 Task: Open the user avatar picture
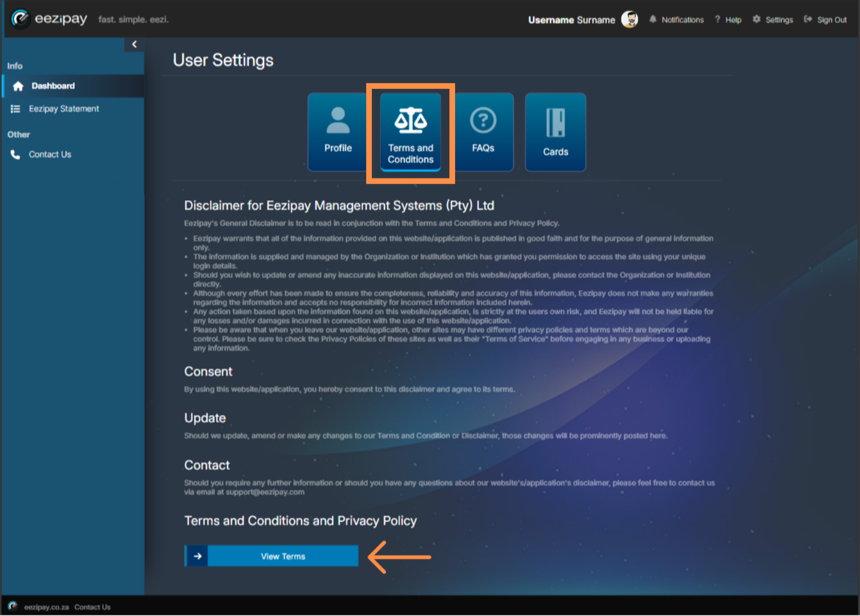pyautogui.click(x=630, y=19)
